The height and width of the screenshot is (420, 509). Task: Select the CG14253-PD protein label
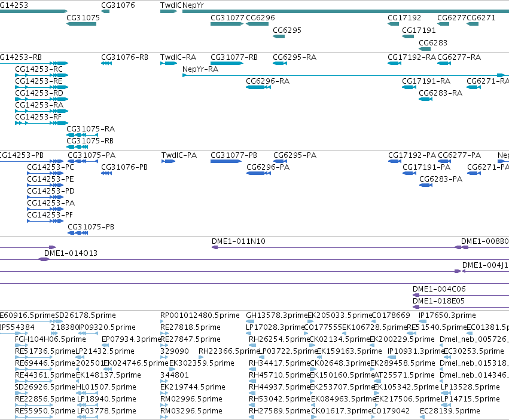pos(51,191)
